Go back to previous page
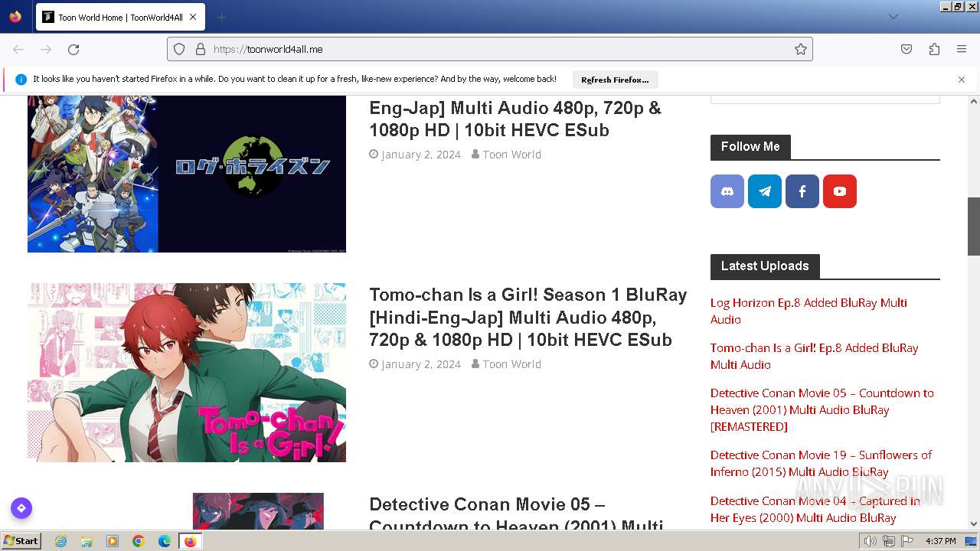Screen dimensions: 980x551 pos(18,49)
